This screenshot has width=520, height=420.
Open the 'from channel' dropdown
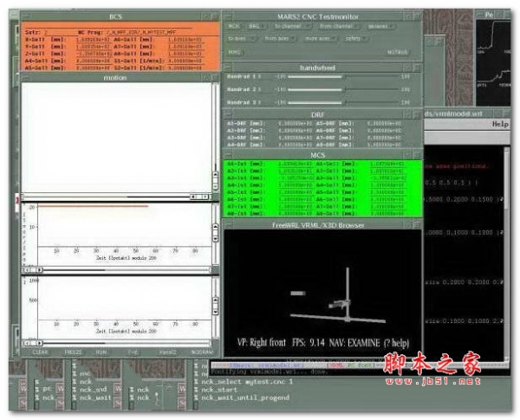339,26
